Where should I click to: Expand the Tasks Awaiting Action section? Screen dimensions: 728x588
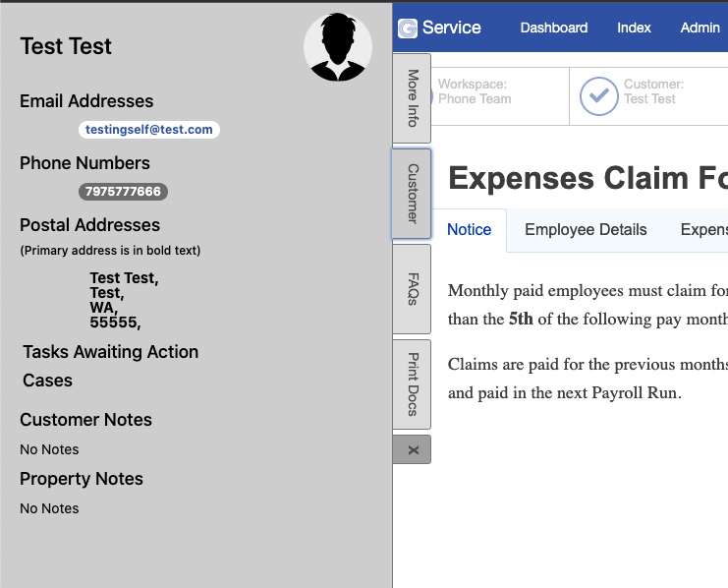click(x=110, y=352)
